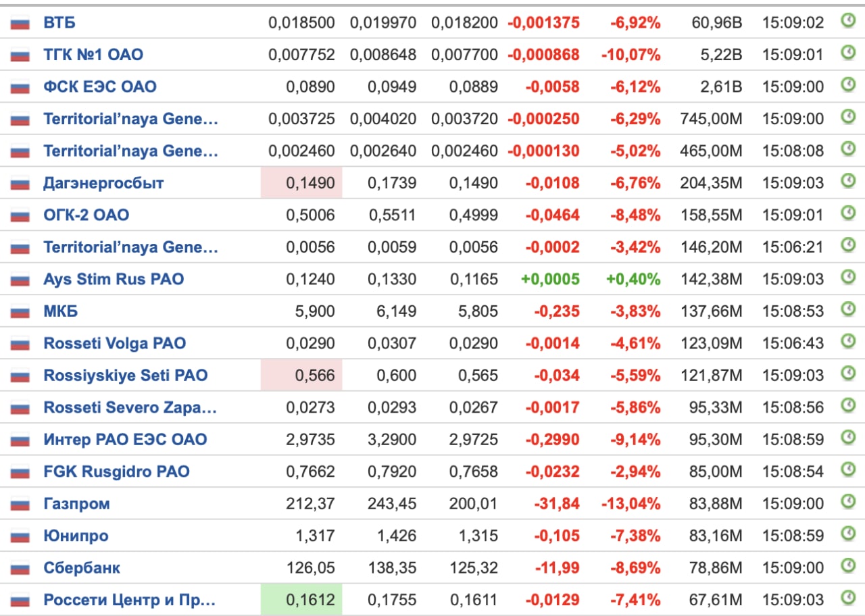Open the Россети Центр и Пр… link
The image size is (865, 616).
130,600
